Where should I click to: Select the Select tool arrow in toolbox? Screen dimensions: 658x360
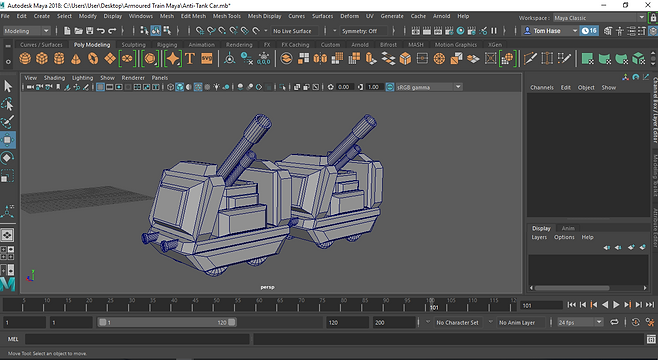(x=8, y=86)
